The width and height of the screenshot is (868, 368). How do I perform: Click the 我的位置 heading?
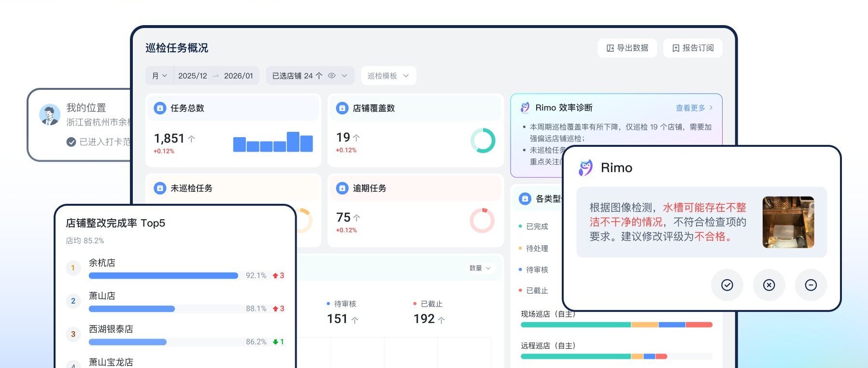(86, 108)
